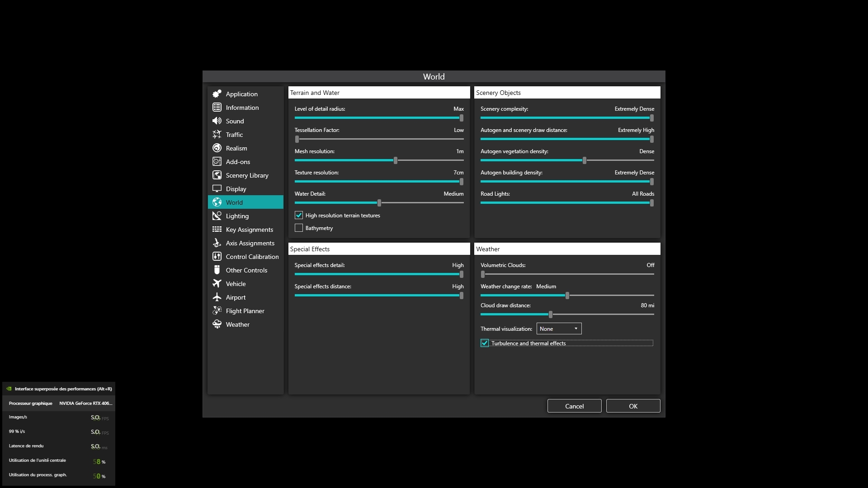Disable High resolution terrain textures checkbox
Screen dimensions: 868x488
pos(299,215)
